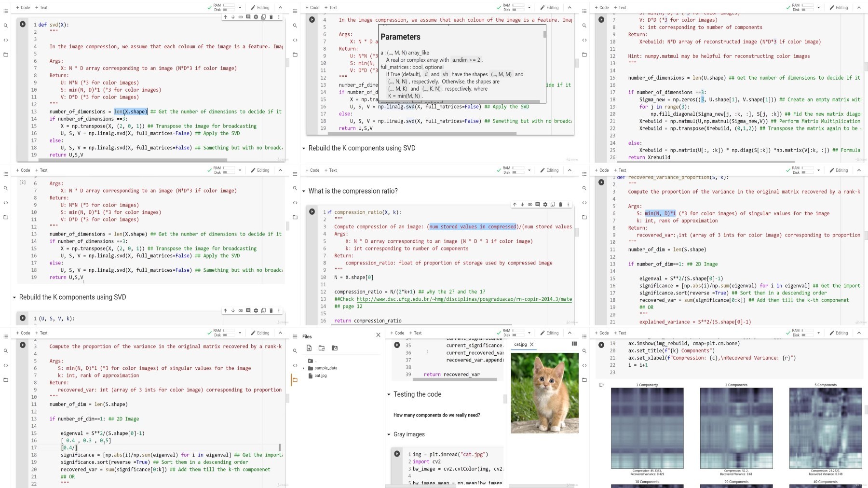The image size is (868, 488).
Task: Expand the sample_data folder
Action: click(x=304, y=368)
